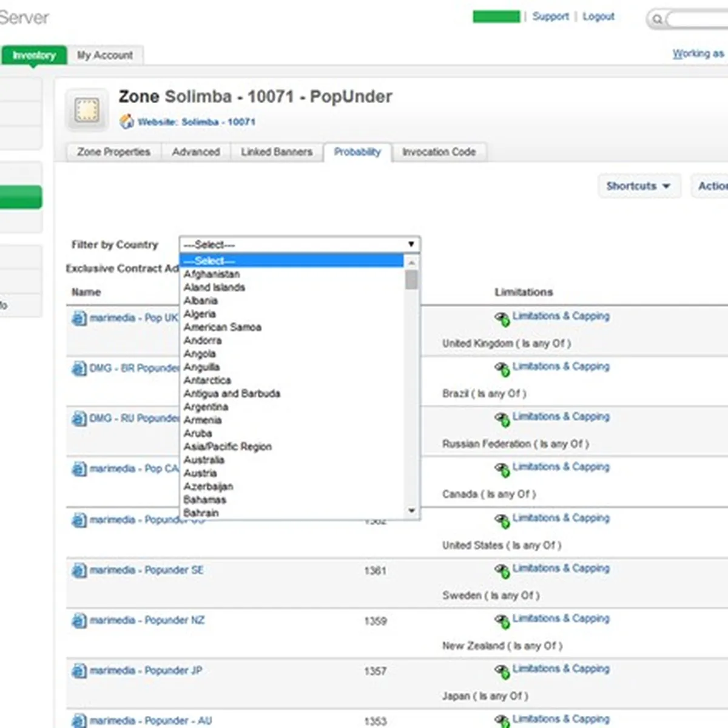Open Limitations & Capping for the Japan row
This screenshot has height=728, width=728.
(x=561, y=669)
